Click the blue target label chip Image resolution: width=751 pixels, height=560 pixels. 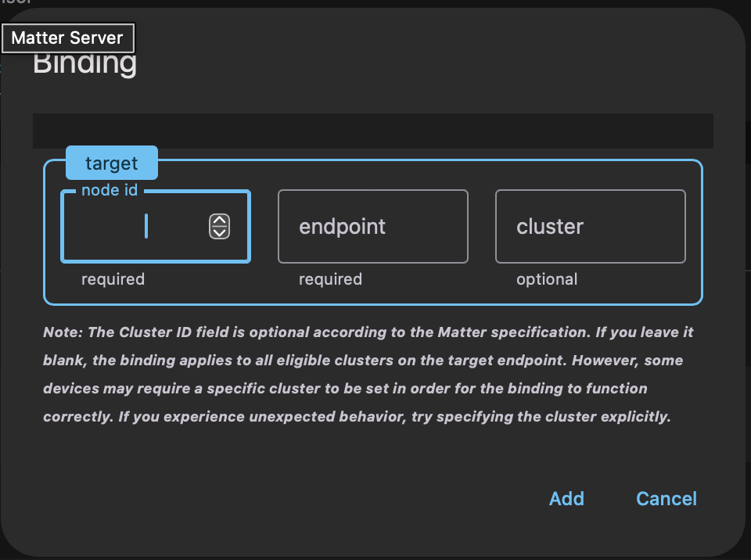point(111,163)
